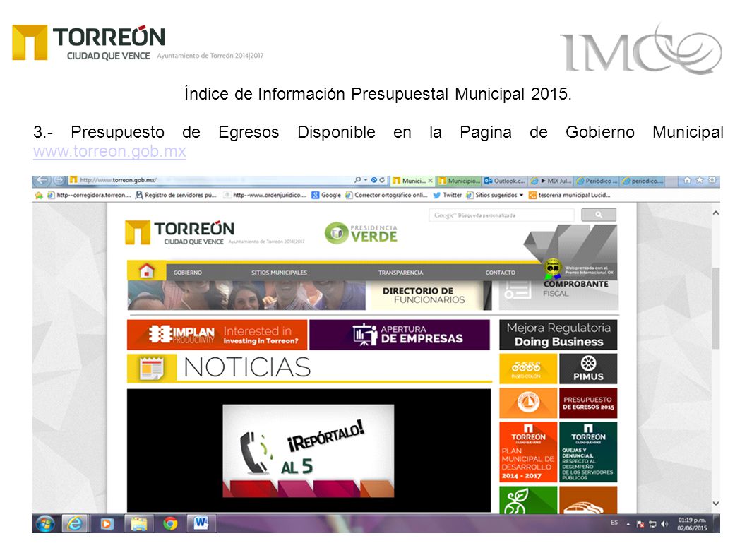747x560 pixels.
Task: Click the browser Forward arrow button
Action: (59, 180)
